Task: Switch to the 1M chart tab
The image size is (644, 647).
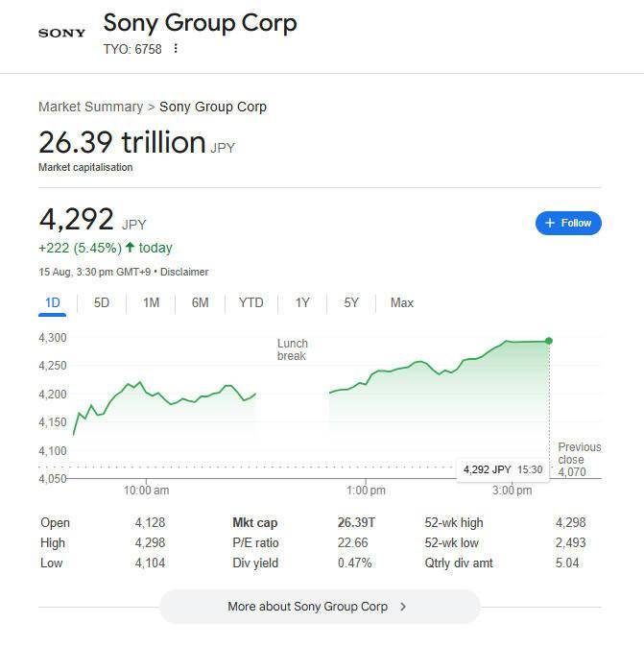Action: pos(151,303)
